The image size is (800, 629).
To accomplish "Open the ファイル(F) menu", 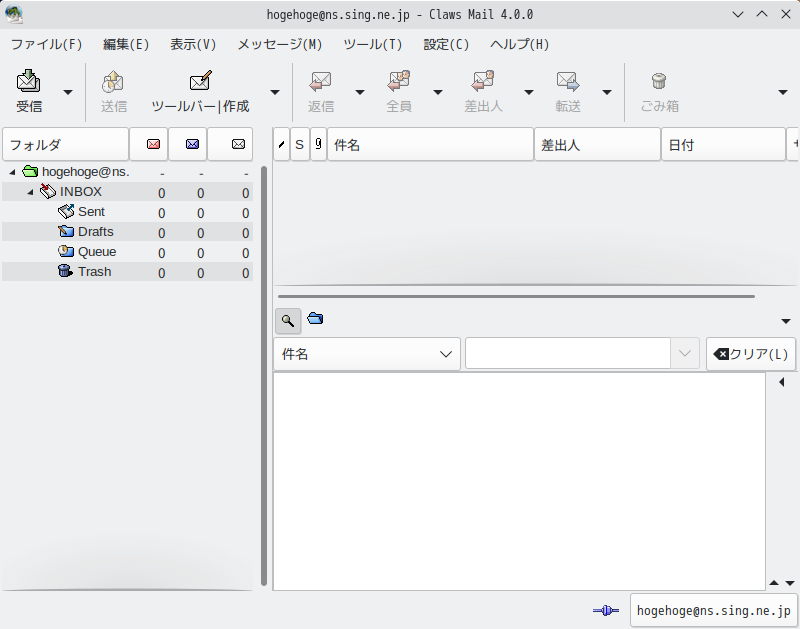I will (x=46, y=44).
